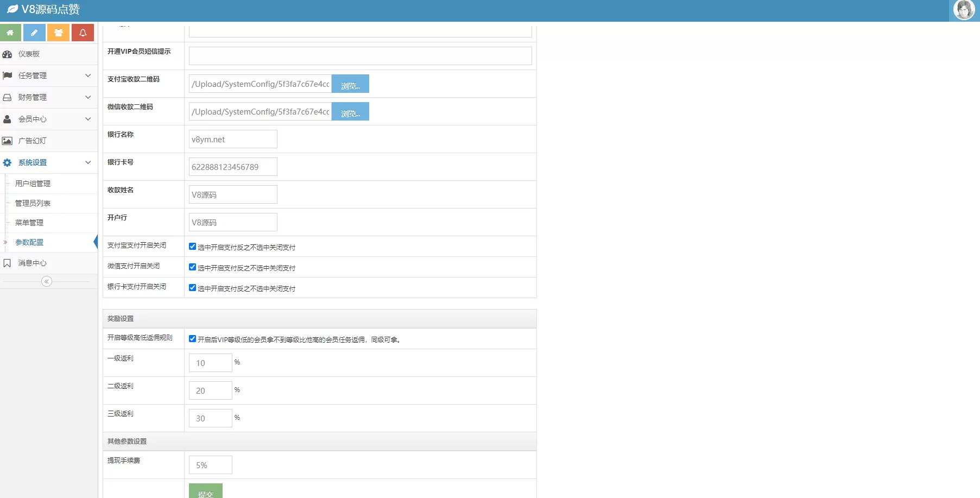Toggle the 微信支付开启关闭 checkbox
Image resolution: width=980 pixels, height=498 pixels.
point(192,267)
